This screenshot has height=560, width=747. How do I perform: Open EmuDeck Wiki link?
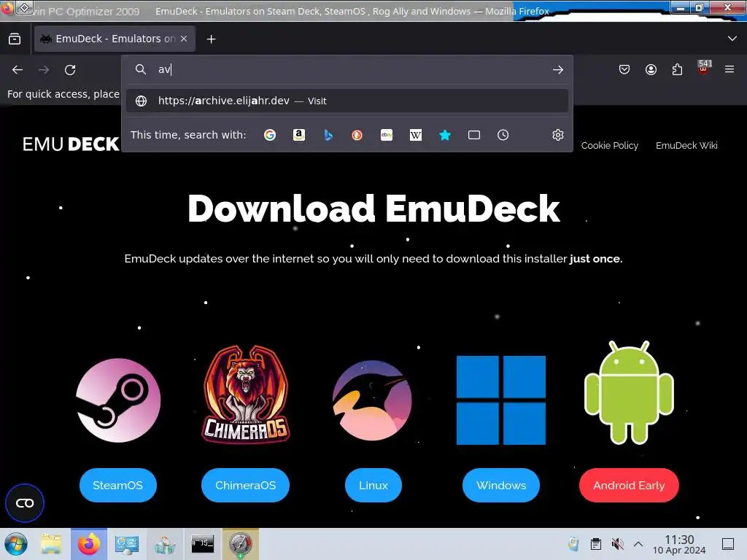[686, 146]
